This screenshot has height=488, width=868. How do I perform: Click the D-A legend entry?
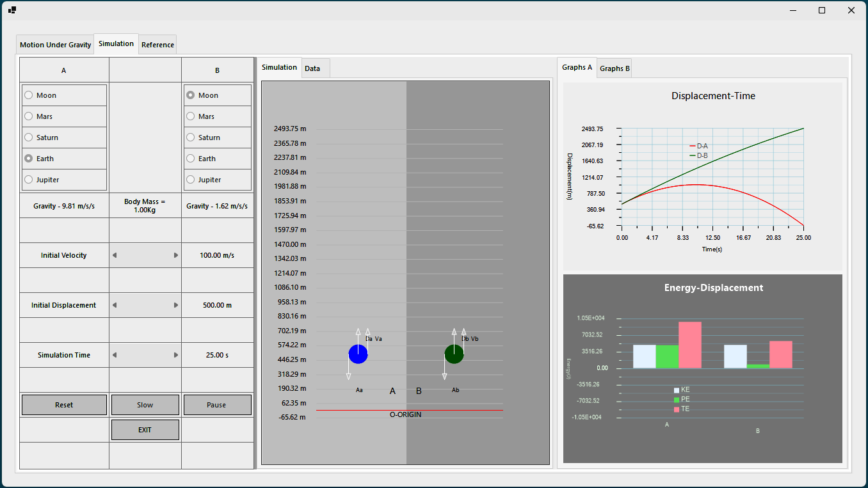(698, 146)
